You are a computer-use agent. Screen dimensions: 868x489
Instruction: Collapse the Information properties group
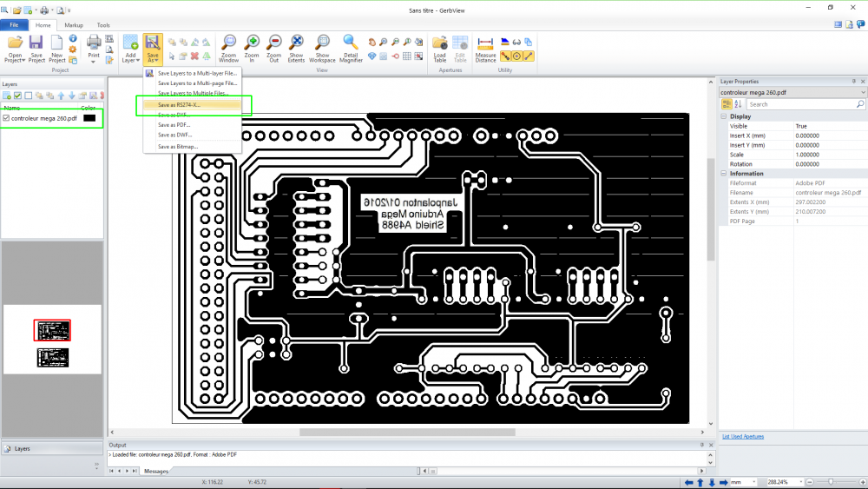(x=724, y=174)
